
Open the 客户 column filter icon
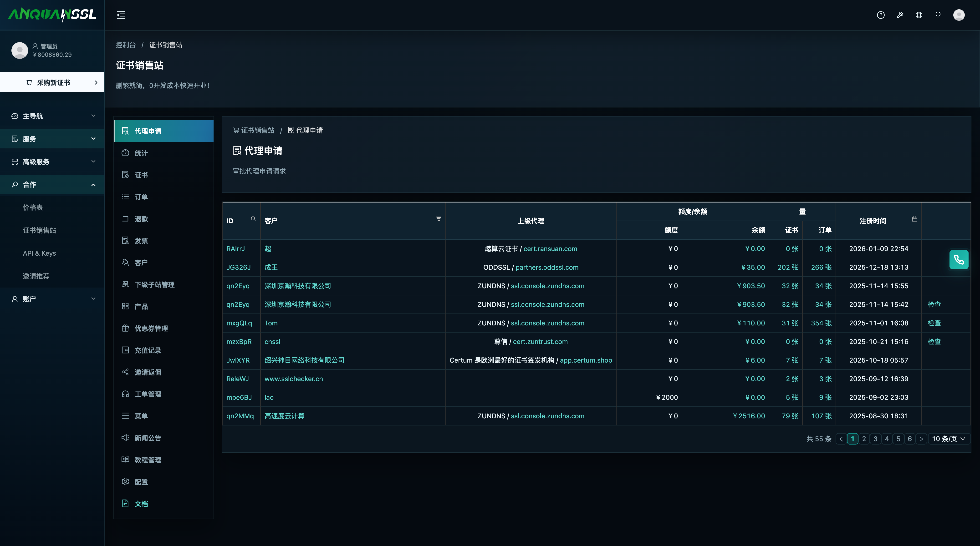pyautogui.click(x=439, y=219)
